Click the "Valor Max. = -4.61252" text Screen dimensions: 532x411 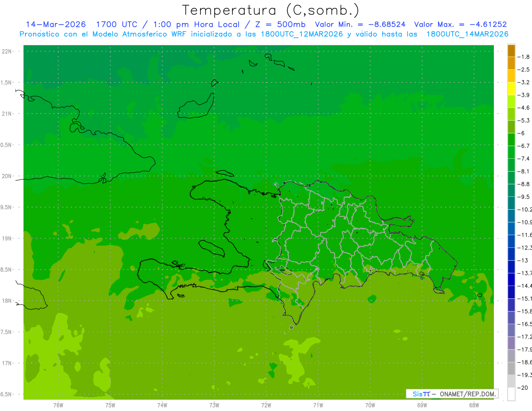[x=461, y=24]
